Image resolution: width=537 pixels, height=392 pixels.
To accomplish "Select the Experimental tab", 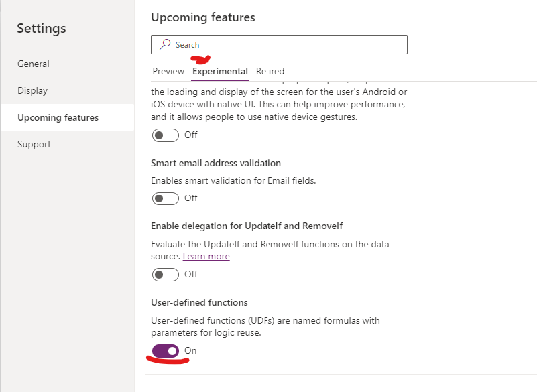I will 219,71.
